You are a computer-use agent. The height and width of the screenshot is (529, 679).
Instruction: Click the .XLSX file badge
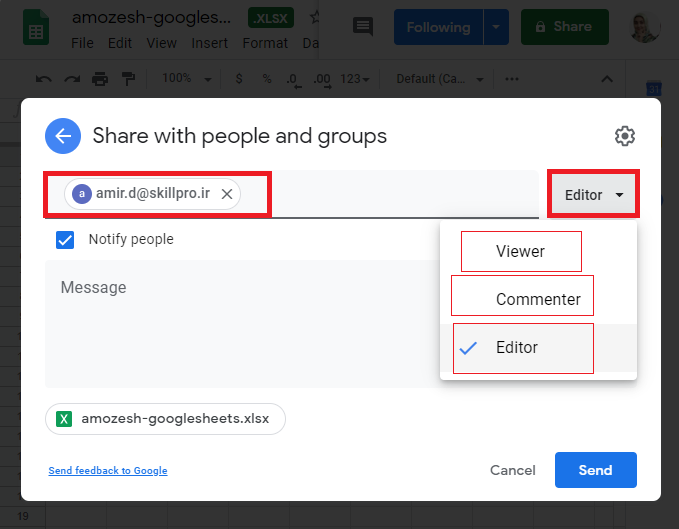point(271,18)
